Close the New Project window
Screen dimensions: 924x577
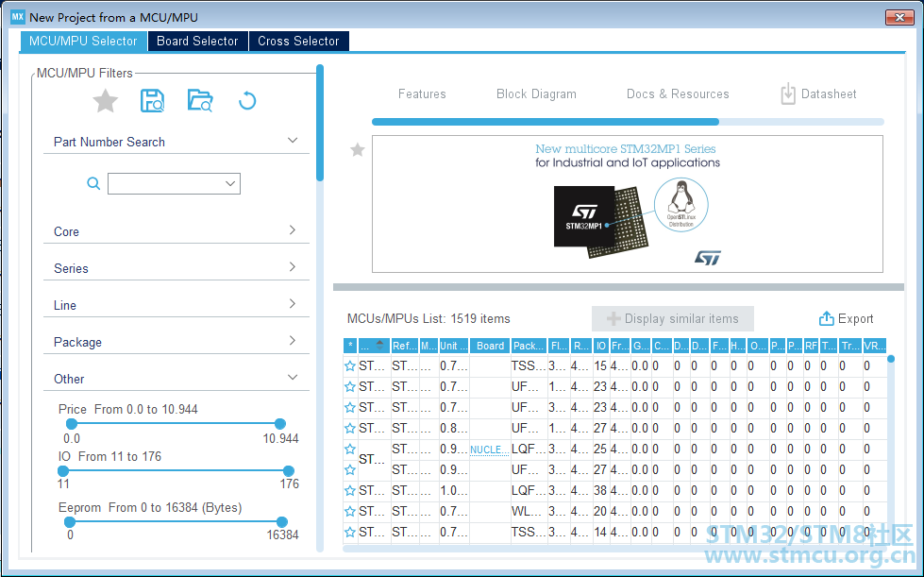[899, 17]
